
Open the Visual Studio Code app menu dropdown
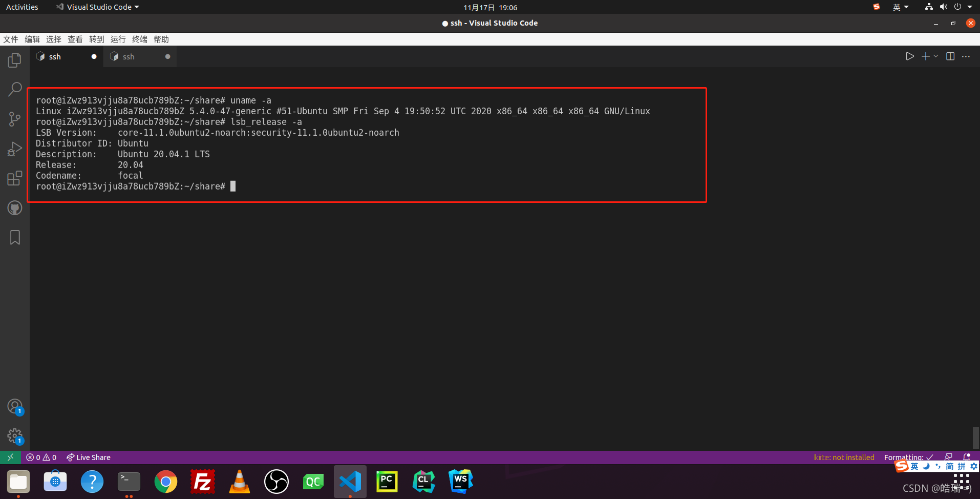point(97,7)
